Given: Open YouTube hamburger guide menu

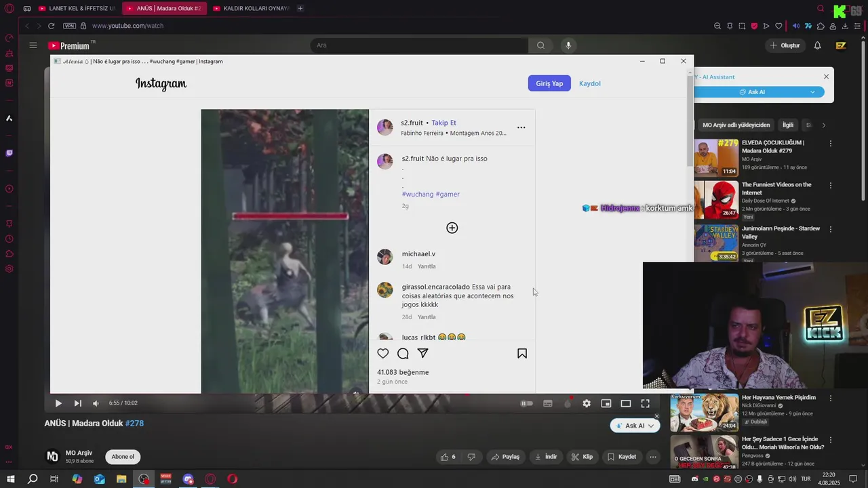Looking at the screenshot, I should pos(33,45).
